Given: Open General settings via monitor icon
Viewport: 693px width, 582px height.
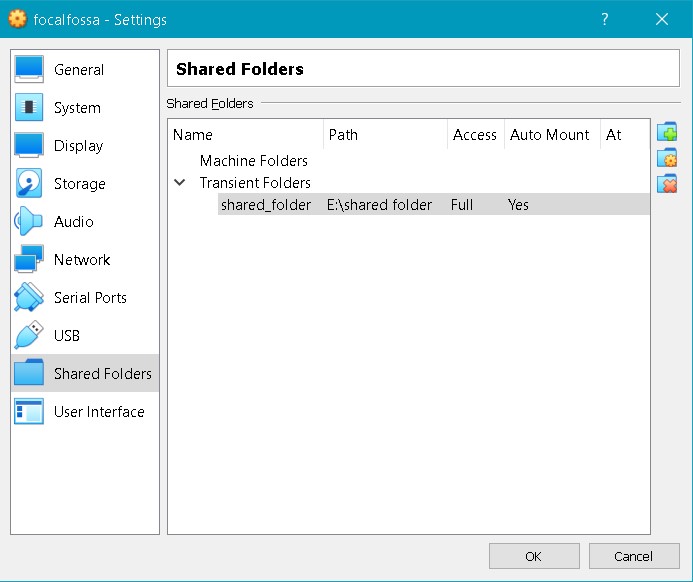Looking at the screenshot, I should [29, 70].
